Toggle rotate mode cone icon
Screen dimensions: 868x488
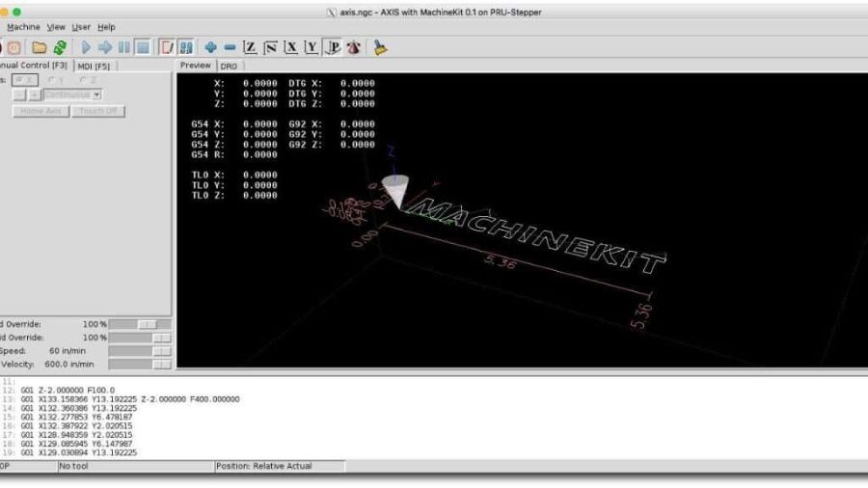[353, 48]
